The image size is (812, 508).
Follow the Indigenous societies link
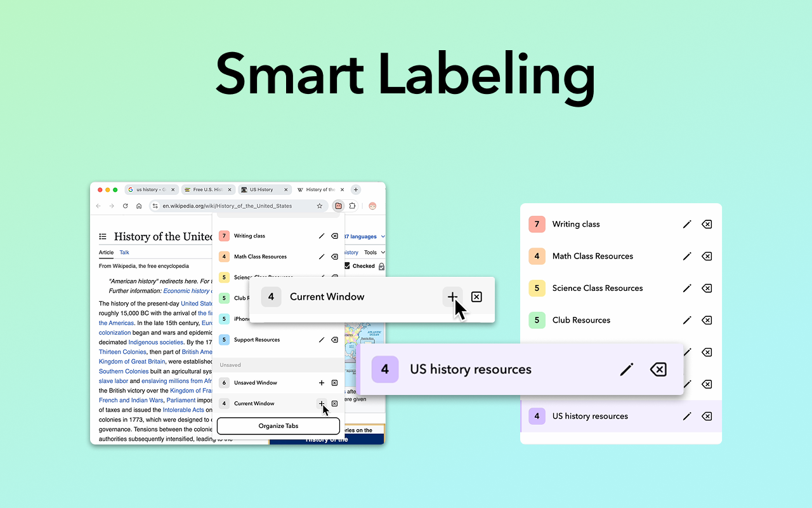155,342
